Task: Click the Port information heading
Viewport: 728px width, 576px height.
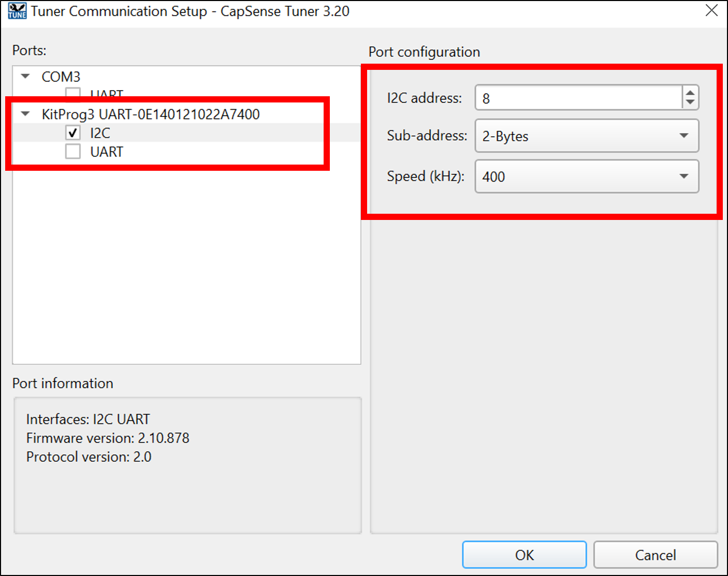Action: (63, 383)
